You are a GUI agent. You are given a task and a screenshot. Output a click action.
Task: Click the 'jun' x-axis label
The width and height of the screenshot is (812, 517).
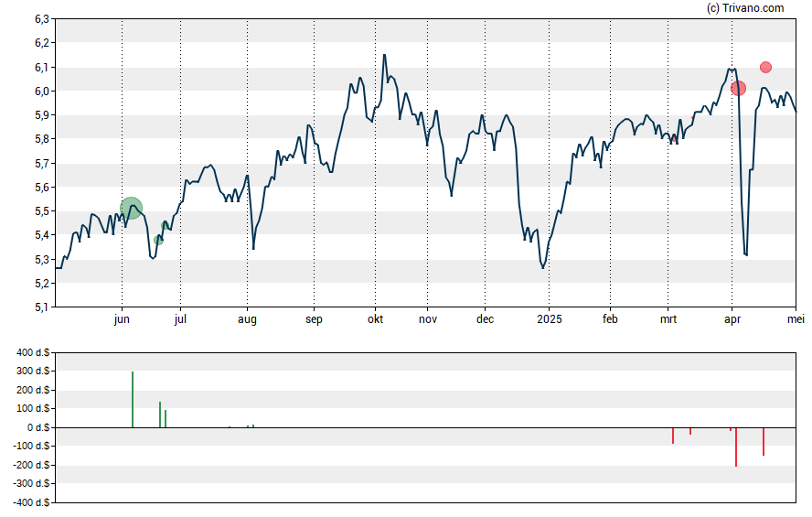[122, 319]
